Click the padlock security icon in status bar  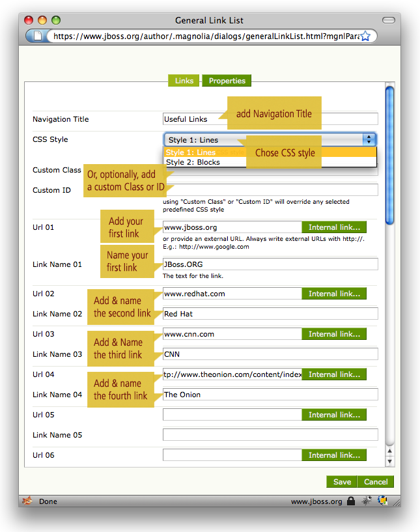[351, 501]
